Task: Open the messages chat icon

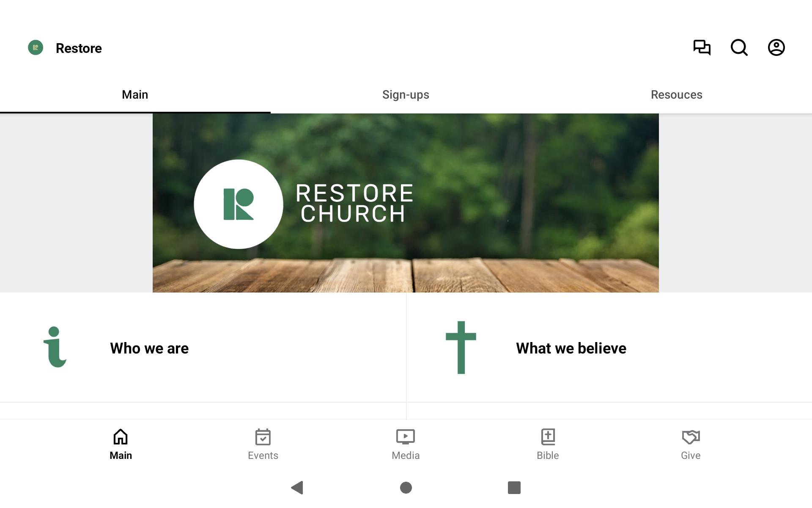Action: click(x=702, y=47)
